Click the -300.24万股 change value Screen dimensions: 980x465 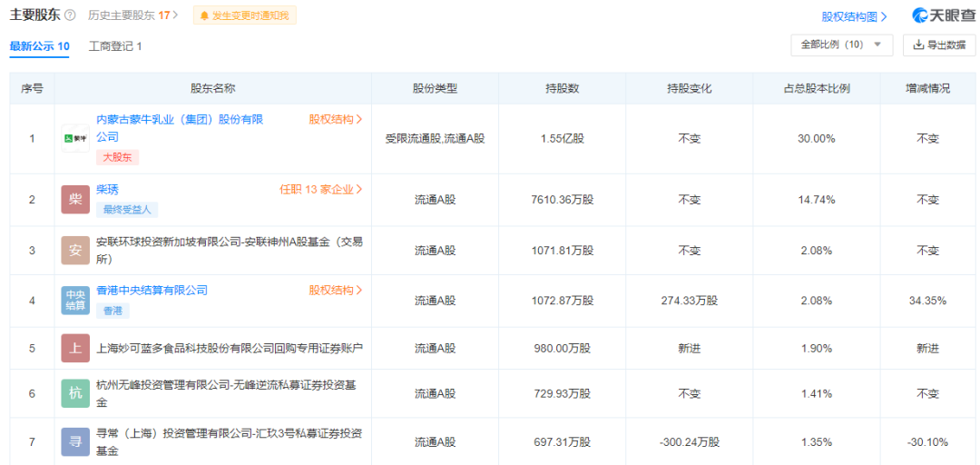coord(690,442)
